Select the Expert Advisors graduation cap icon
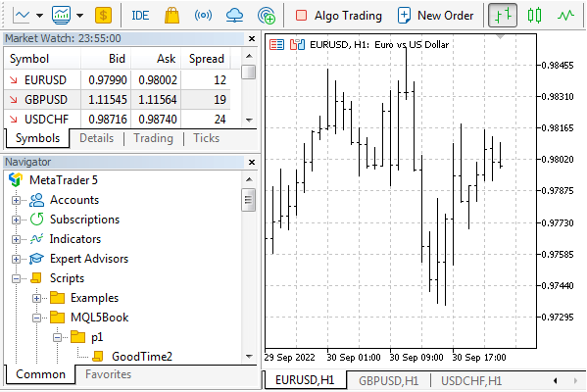This screenshot has height=392, width=587. coord(36,259)
